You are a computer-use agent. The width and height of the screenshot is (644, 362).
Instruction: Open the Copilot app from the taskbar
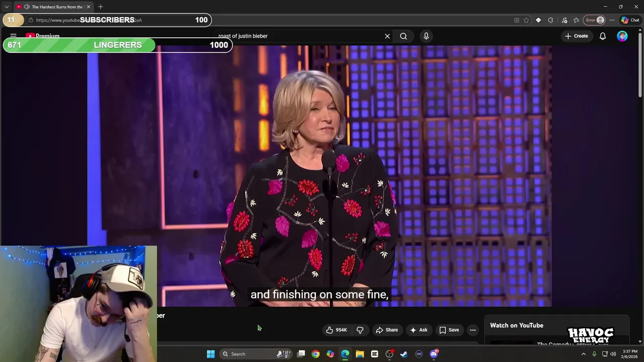pyautogui.click(x=330, y=354)
